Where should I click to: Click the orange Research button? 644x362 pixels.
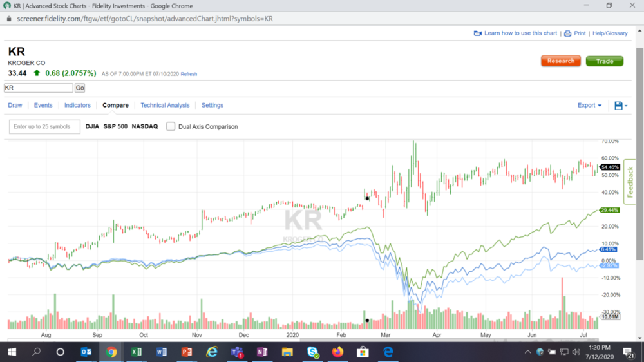pos(561,61)
